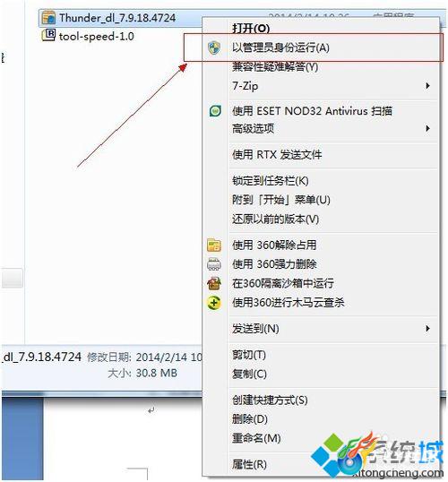Expand the 7-Zip submenu arrow
This screenshot has height=482, width=448.
(427, 86)
